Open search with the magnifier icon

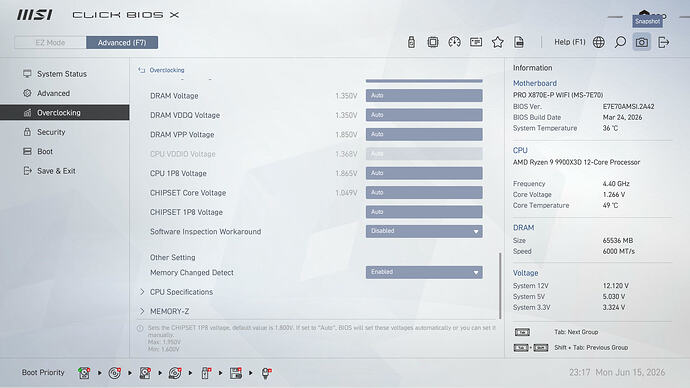pyautogui.click(x=620, y=42)
